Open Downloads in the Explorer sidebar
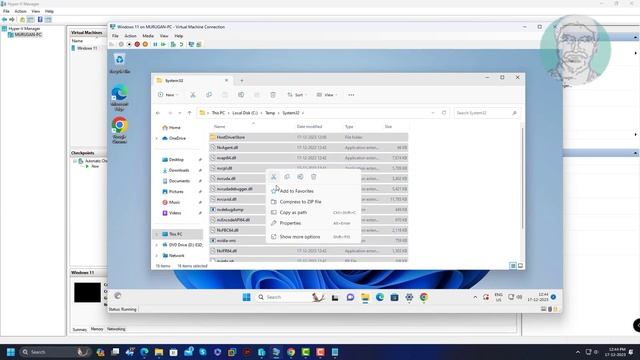640x360 pixels. 179,170
